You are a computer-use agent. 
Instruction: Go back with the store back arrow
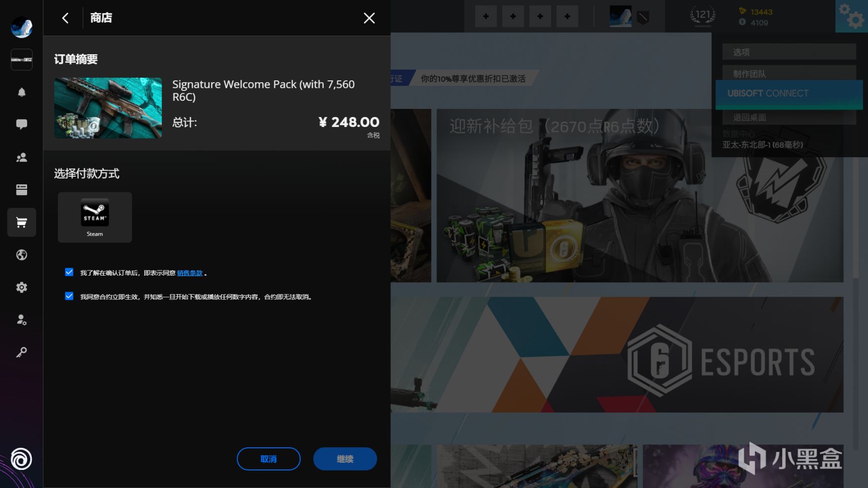coord(65,18)
